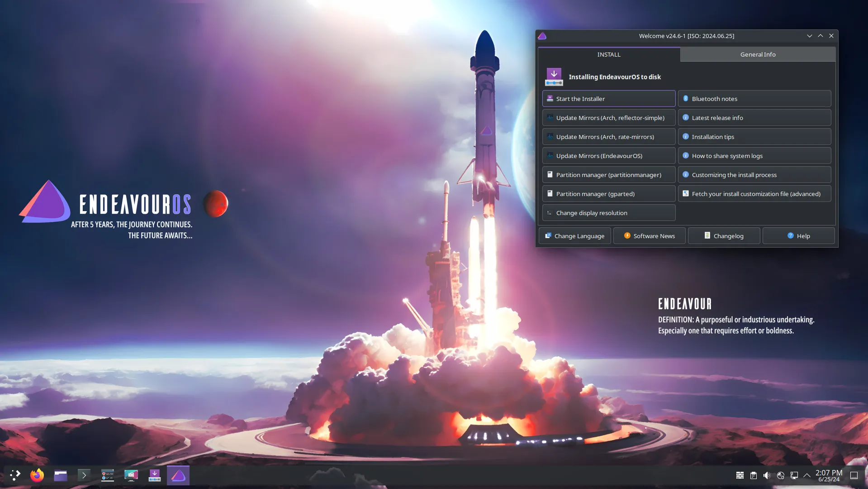Expand the hidden system tray icons
This screenshot has height=489, width=868.
pyautogui.click(x=807, y=475)
